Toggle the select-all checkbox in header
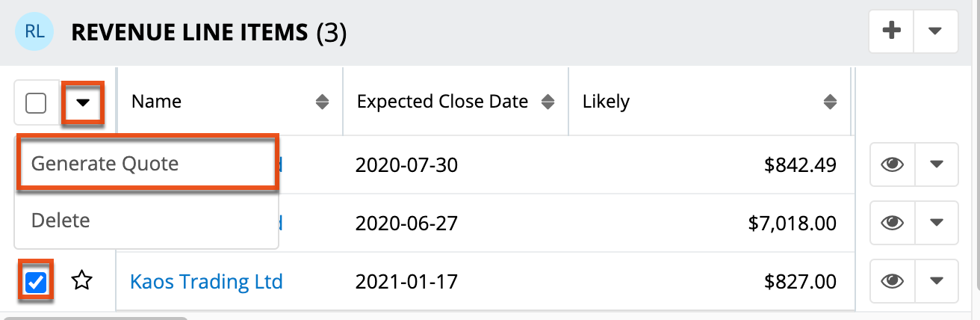 point(36,102)
